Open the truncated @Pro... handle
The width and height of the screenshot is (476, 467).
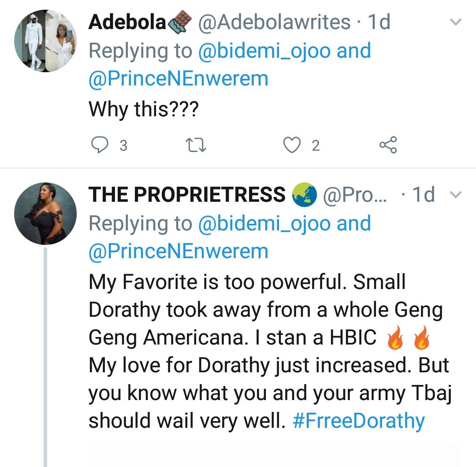pos(355,194)
